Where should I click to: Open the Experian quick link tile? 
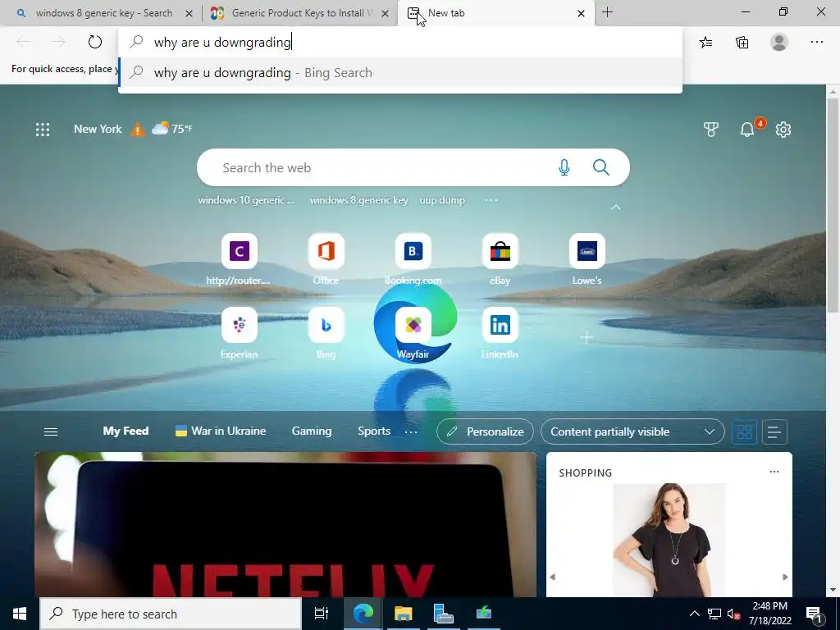pyautogui.click(x=239, y=333)
